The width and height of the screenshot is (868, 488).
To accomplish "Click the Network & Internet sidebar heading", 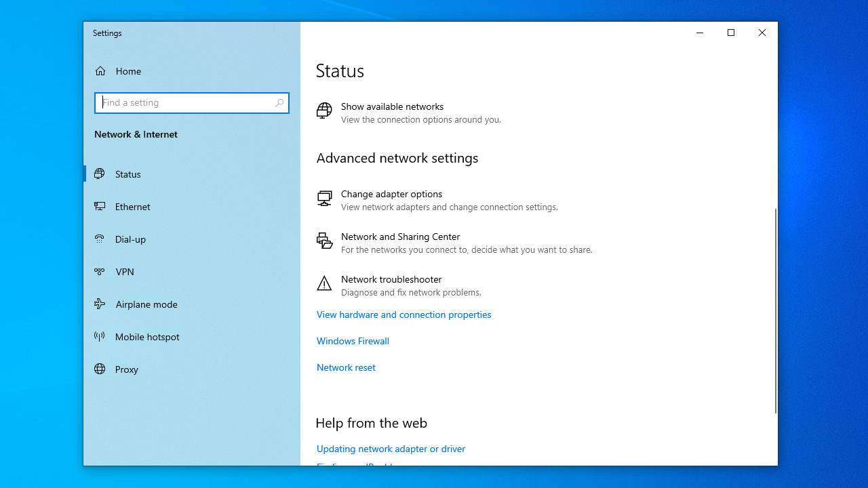I will click(x=136, y=134).
